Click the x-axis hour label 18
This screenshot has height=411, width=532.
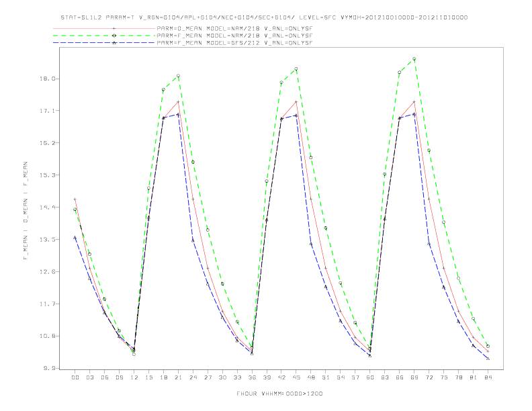pos(163,377)
